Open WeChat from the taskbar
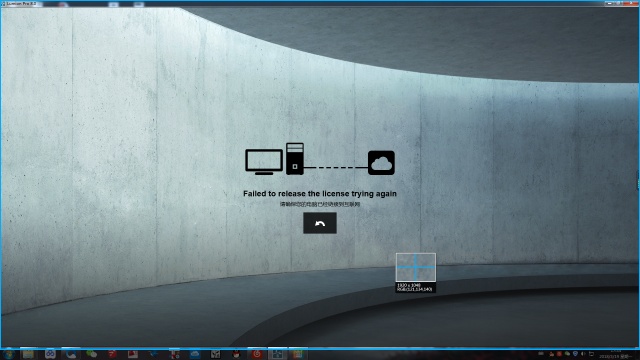This screenshot has height=360, width=640. pos(91,354)
